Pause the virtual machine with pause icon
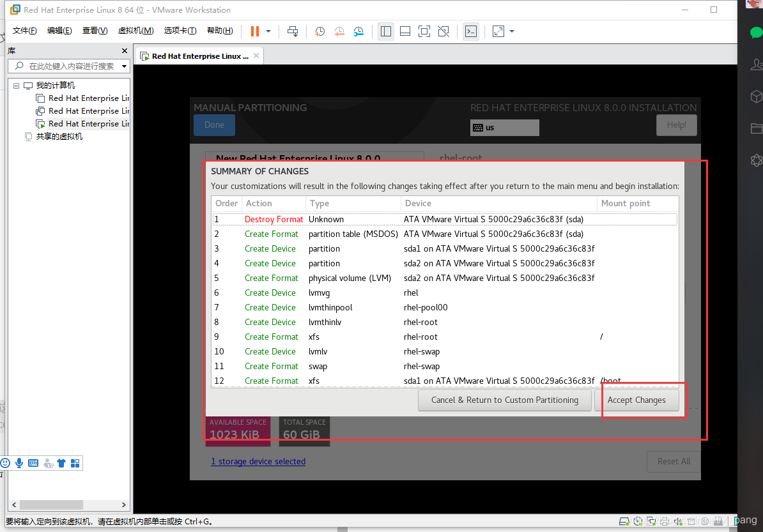This screenshot has height=532, width=763. tap(254, 31)
